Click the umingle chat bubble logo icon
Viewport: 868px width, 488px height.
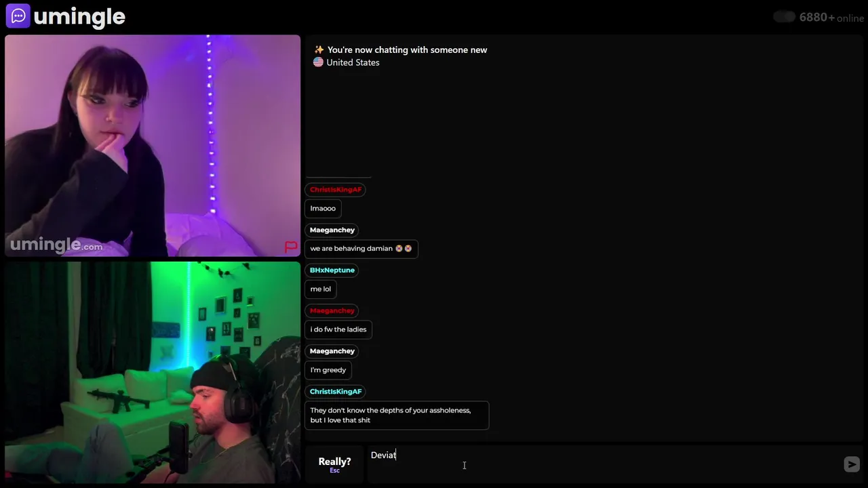tap(18, 16)
